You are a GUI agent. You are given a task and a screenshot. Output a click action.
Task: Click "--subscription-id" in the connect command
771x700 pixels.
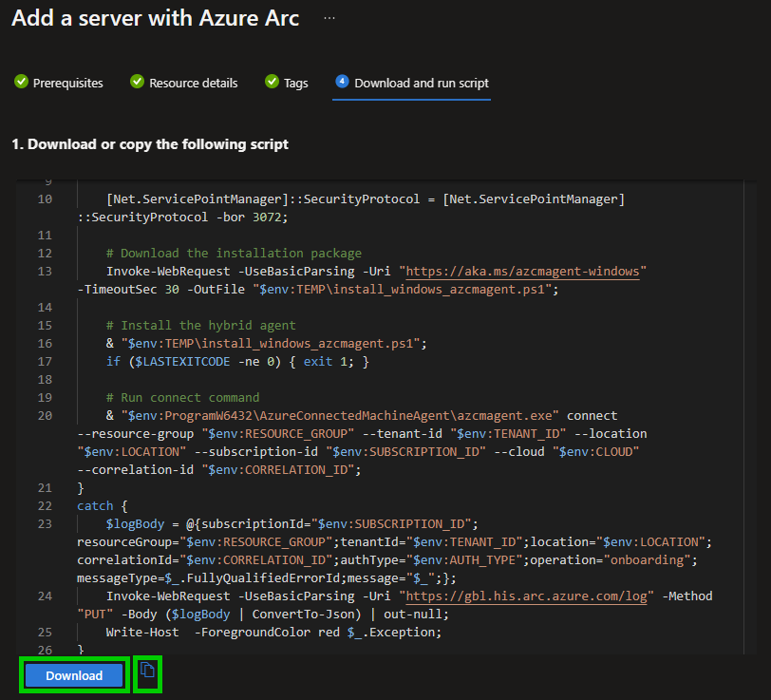[x=255, y=452]
